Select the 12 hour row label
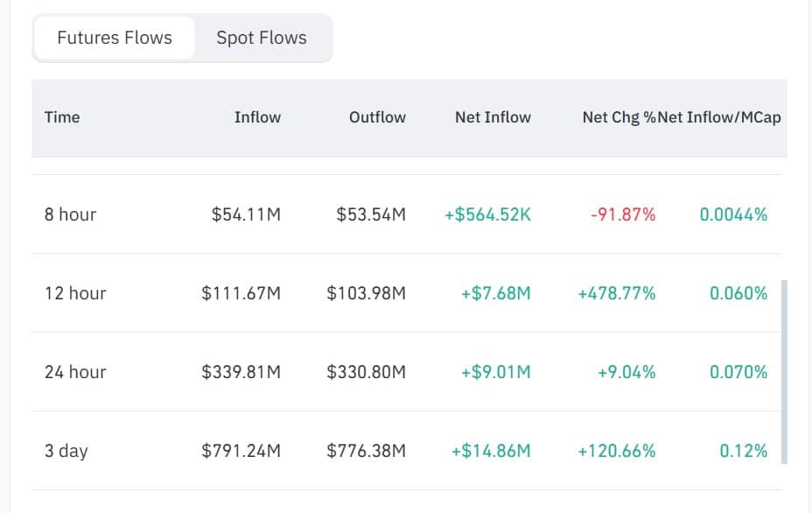The height and width of the screenshot is (513, 812). coord(75,293)
